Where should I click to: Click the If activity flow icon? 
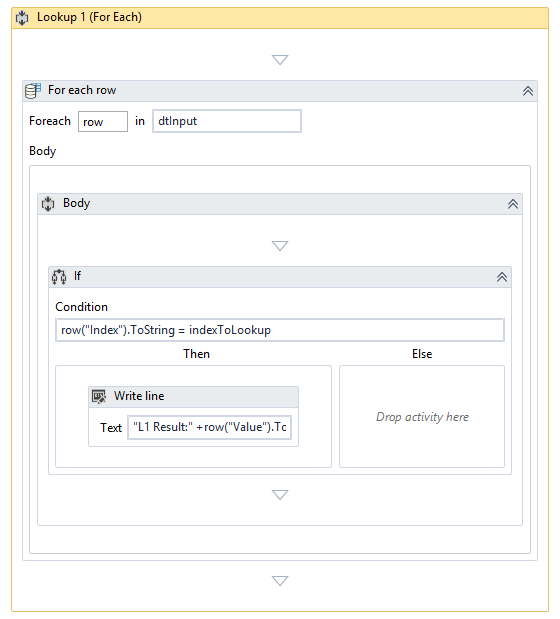[x=59, y=277]
